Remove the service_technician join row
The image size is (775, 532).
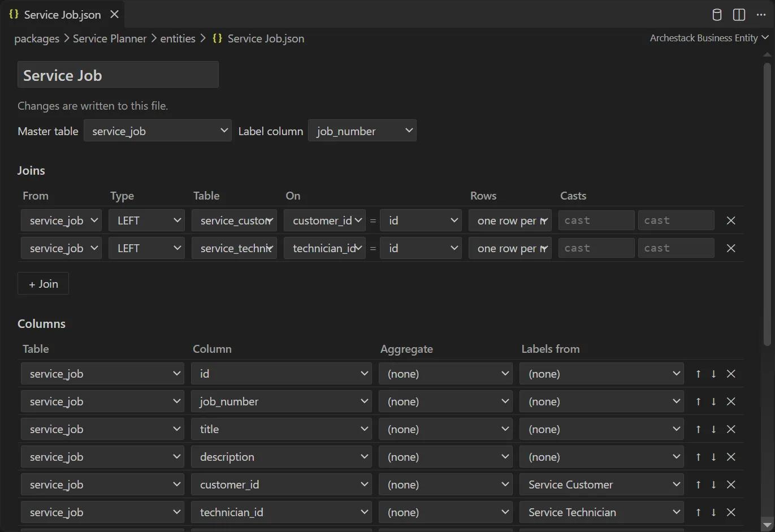point(731,248)
